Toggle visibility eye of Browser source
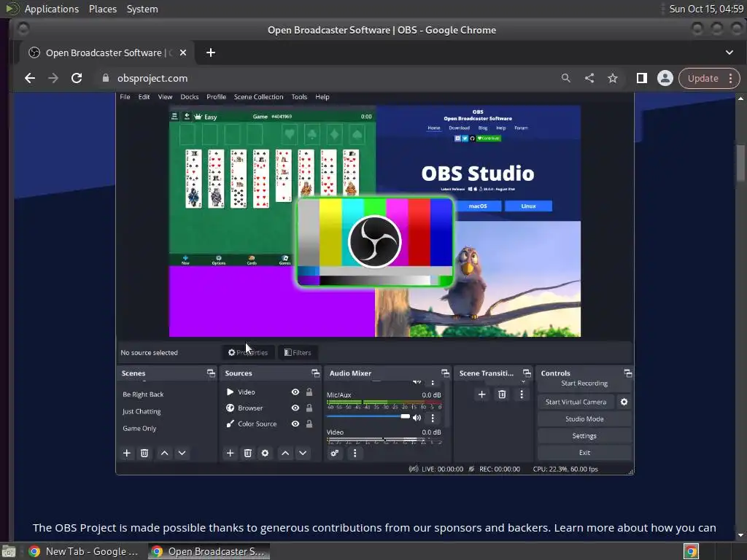The height and width of the screenshot is (560, 747). [x=295, y=408]
